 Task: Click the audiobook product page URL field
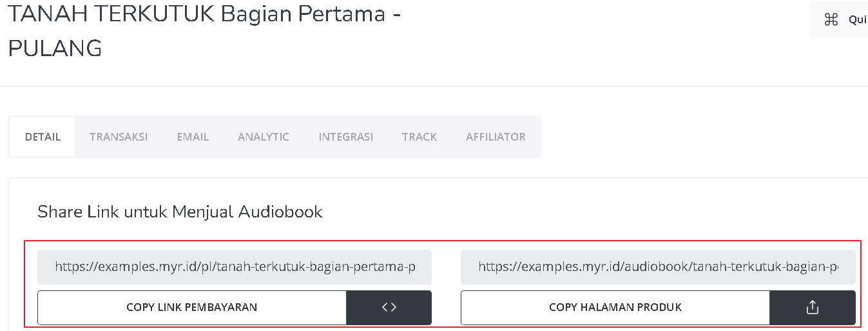658,266
